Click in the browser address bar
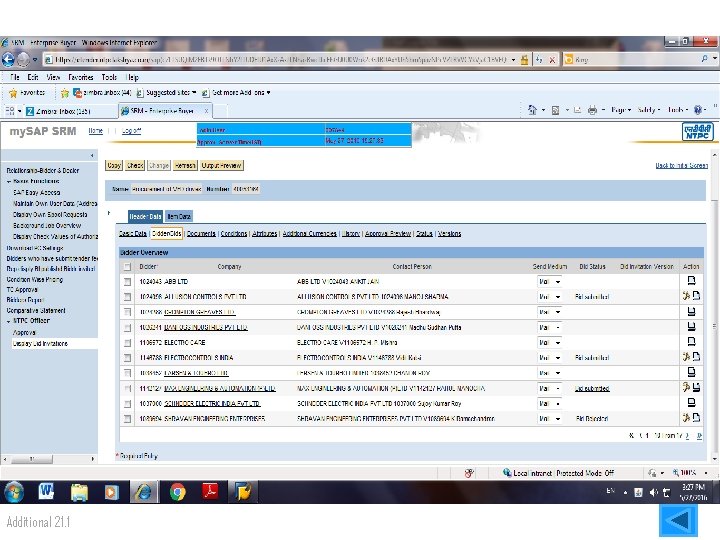The width and height of the screenshot is (720, 540). (x=280, y=59)
